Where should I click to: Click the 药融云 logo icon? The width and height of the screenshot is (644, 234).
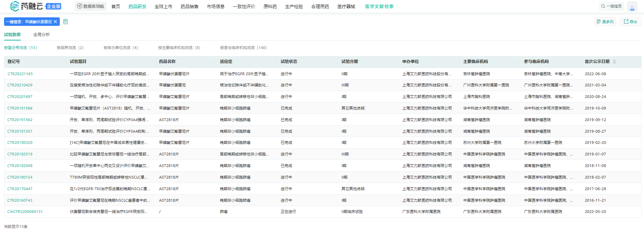click(15, 6)
